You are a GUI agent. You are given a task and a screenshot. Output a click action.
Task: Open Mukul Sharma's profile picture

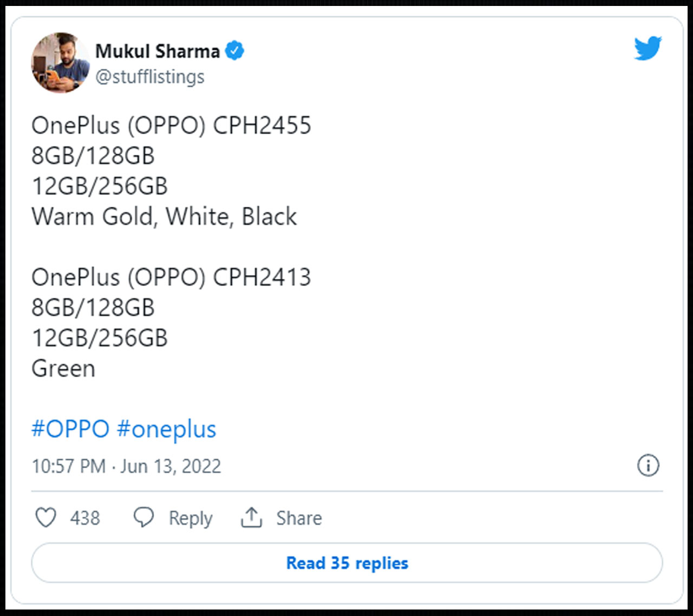click(x=60, y=62)
